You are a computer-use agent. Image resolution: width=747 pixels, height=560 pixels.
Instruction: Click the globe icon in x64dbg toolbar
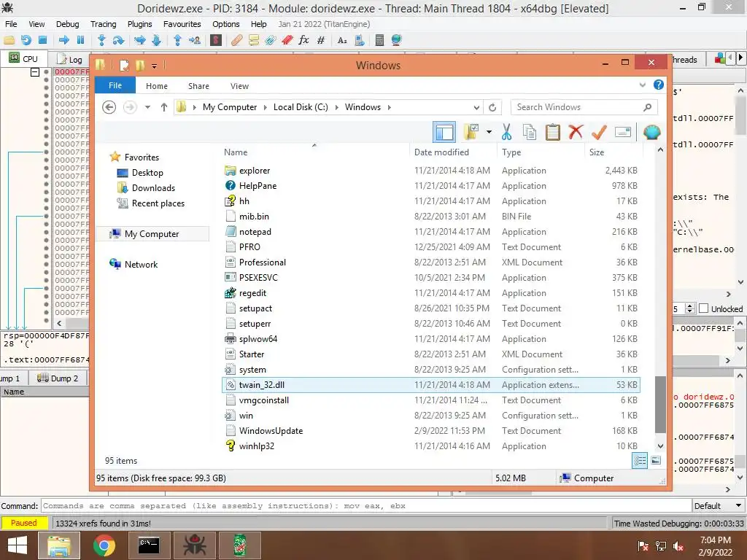pos(396,41)
